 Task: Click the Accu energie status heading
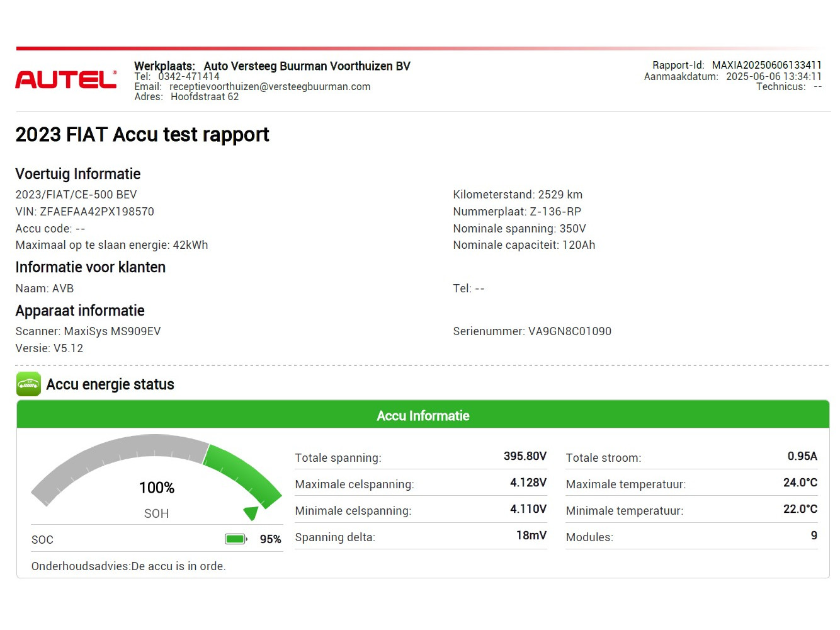tap(110, 384)
